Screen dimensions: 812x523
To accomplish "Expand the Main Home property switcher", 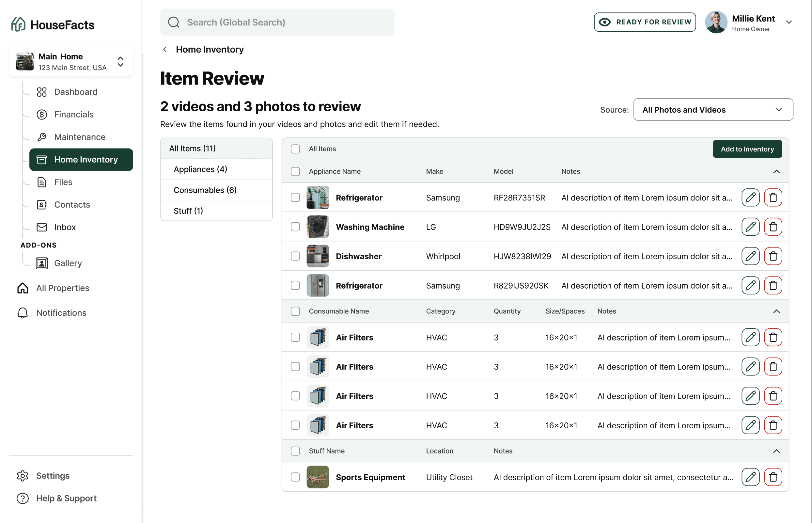I will pos(120,62).
